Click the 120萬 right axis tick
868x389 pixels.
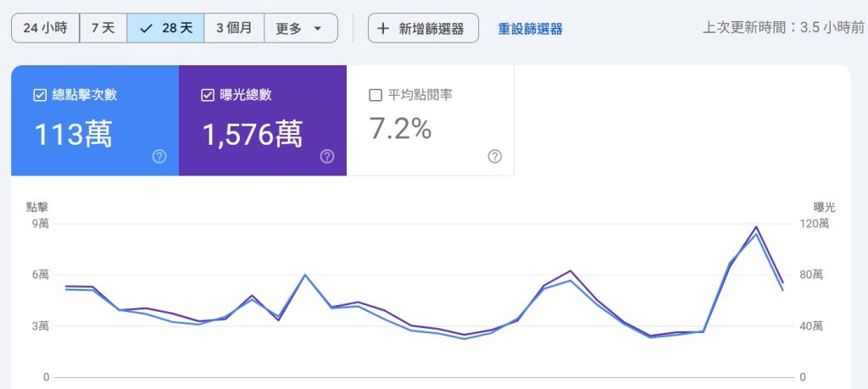[x=815, y=224]
